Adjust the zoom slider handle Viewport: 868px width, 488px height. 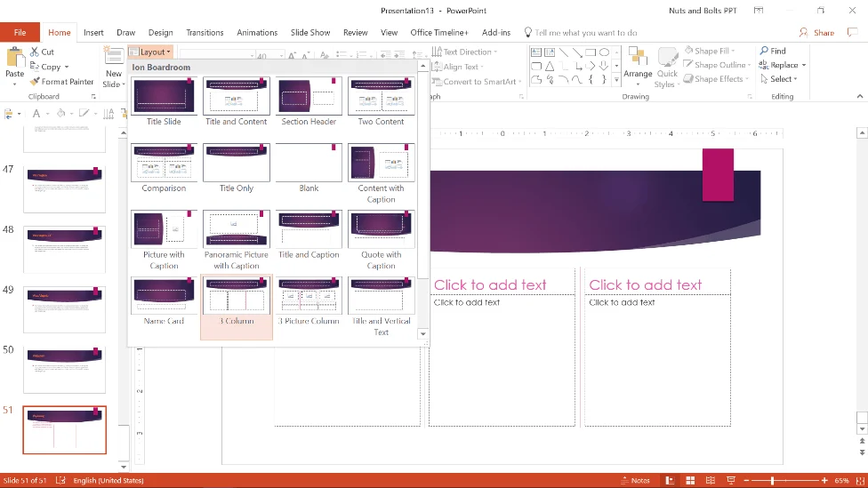click(772, 480)
